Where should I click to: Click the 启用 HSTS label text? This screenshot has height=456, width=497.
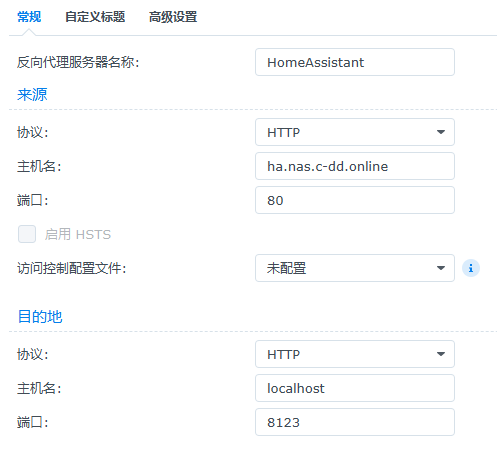click(x=78, y=234)
